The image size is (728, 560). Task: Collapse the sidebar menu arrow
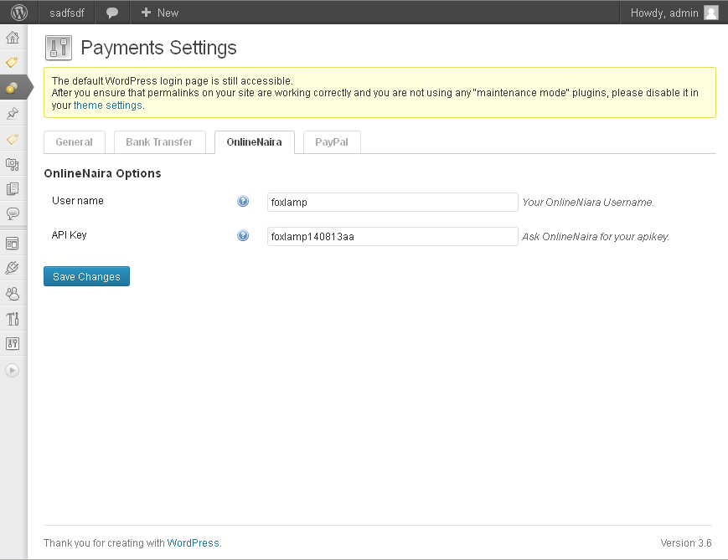coord(13,370)
